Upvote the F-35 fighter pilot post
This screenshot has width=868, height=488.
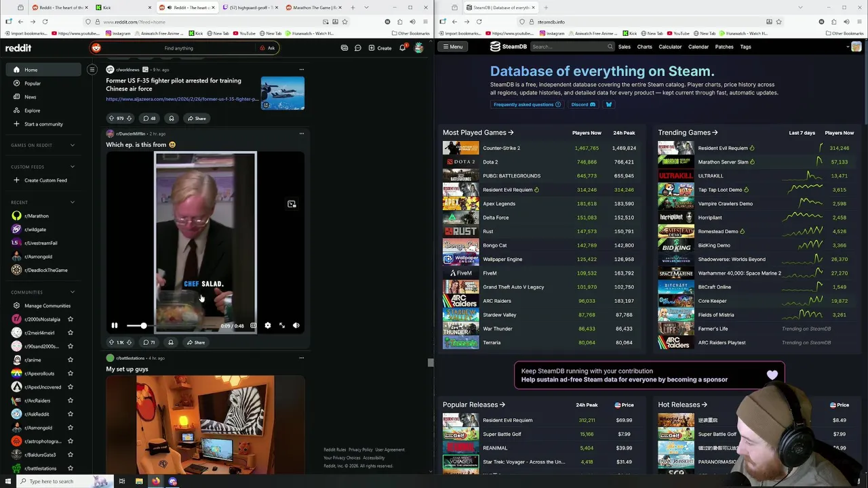pos(111,119)
